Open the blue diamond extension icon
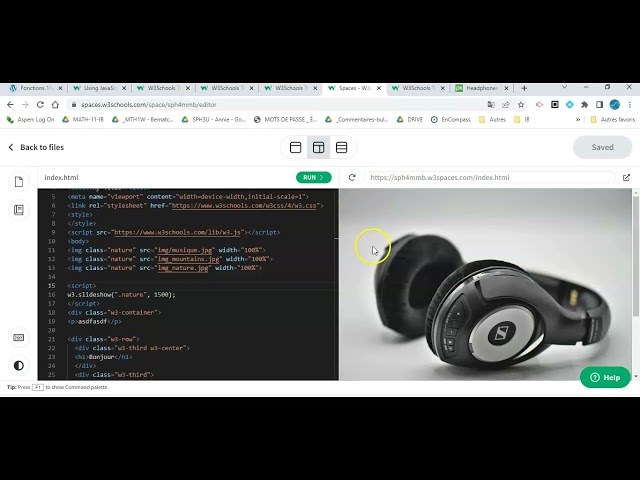 [x=569, y=104]
